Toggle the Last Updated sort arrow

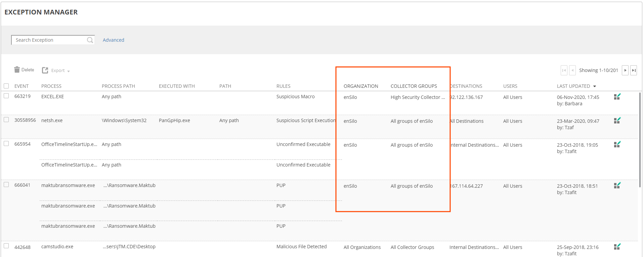[595, 86]
